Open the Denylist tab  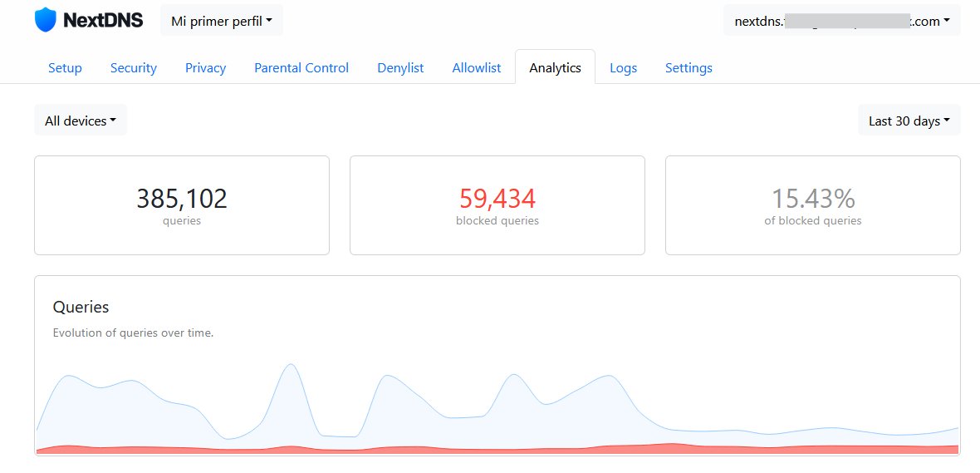(400, 67)
